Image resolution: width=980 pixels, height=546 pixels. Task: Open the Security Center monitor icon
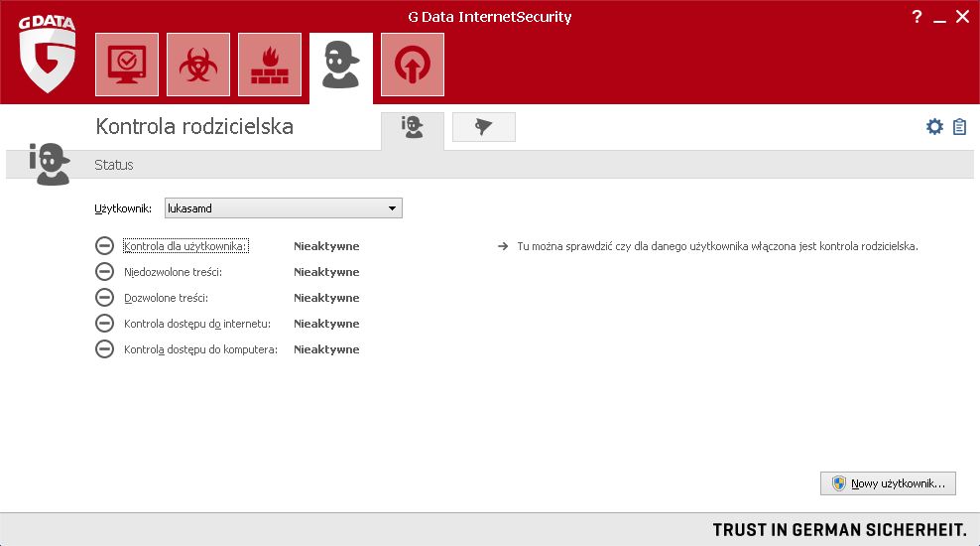click(127, 65)
